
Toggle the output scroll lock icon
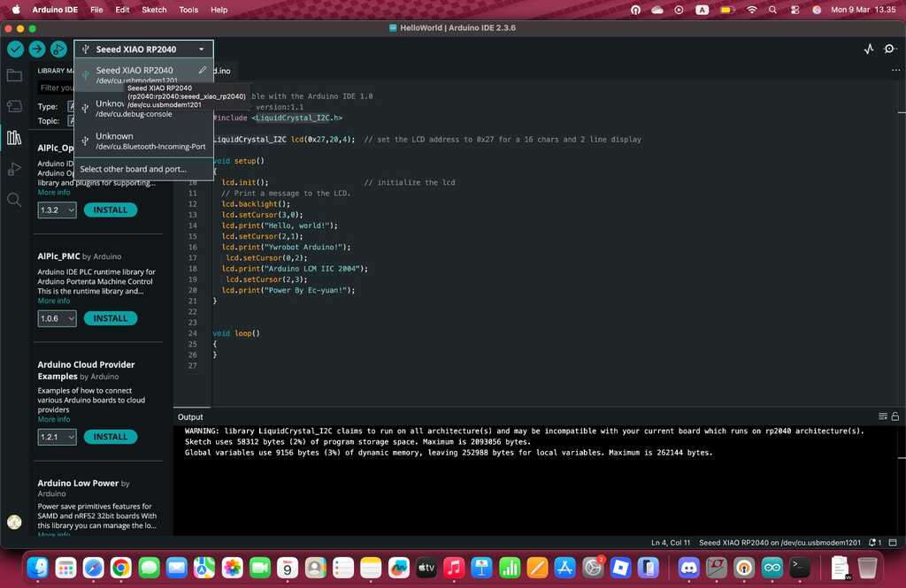pyautogui.click(x=895, y=416)
